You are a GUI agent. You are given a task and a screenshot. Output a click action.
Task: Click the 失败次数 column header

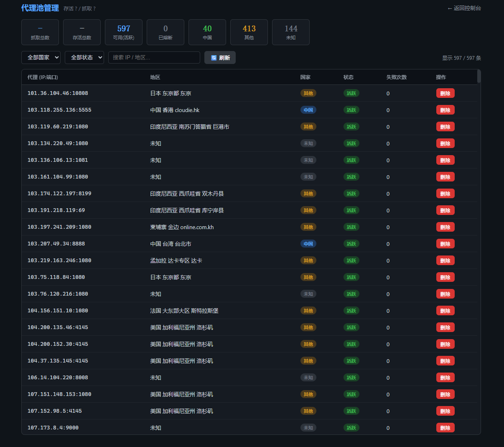[x=397, y=77]
